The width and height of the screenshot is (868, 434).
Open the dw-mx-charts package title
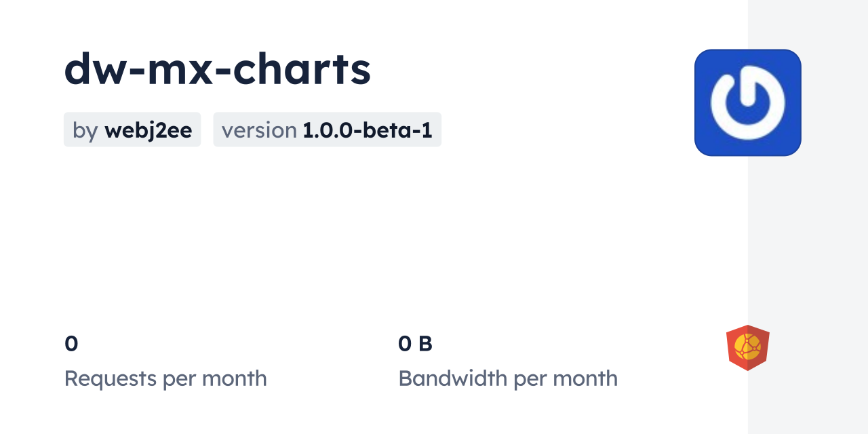[x=217, y=69]
